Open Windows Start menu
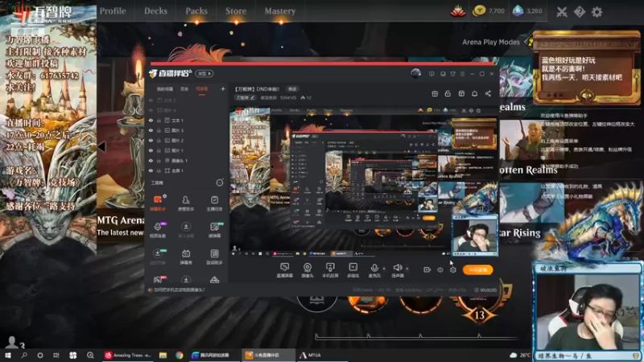 [x=8, y=355]
